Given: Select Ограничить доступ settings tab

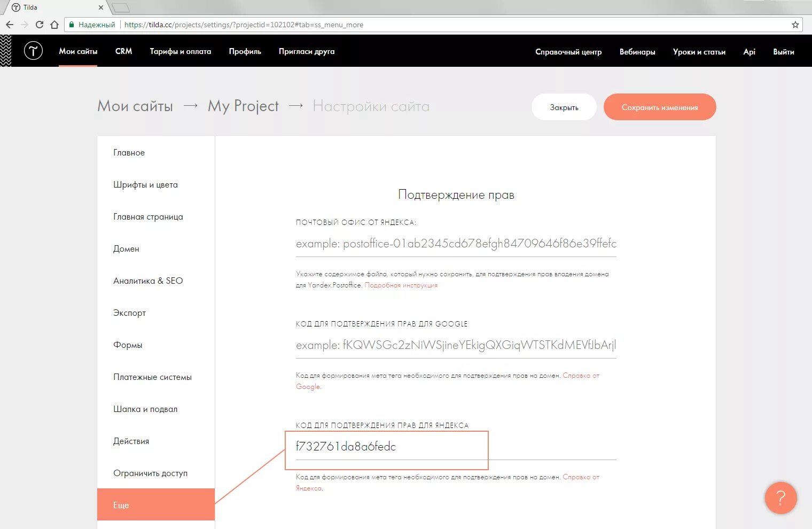Looking at the screenshot, I should 156,473.
